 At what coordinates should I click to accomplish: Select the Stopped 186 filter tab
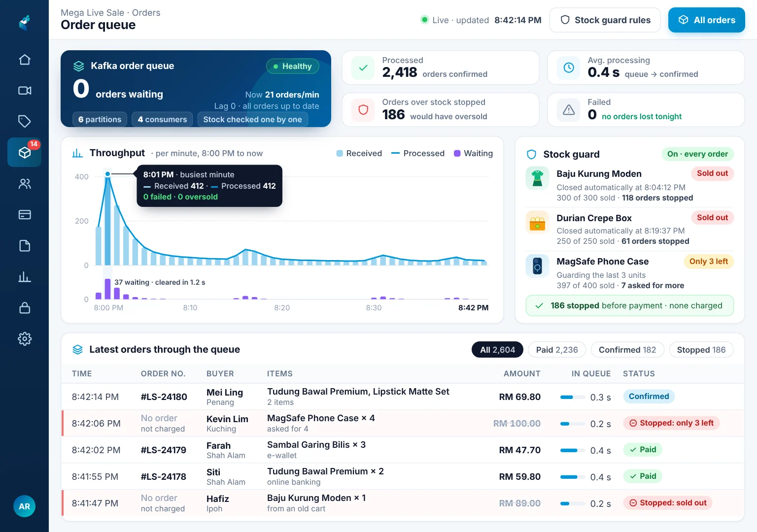(701, 350)
